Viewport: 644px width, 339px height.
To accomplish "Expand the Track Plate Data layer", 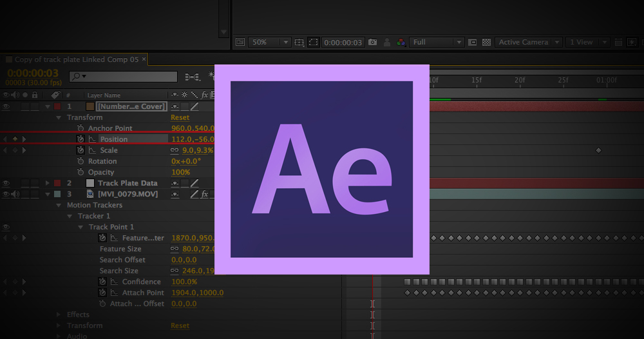I will pos(48,183).
